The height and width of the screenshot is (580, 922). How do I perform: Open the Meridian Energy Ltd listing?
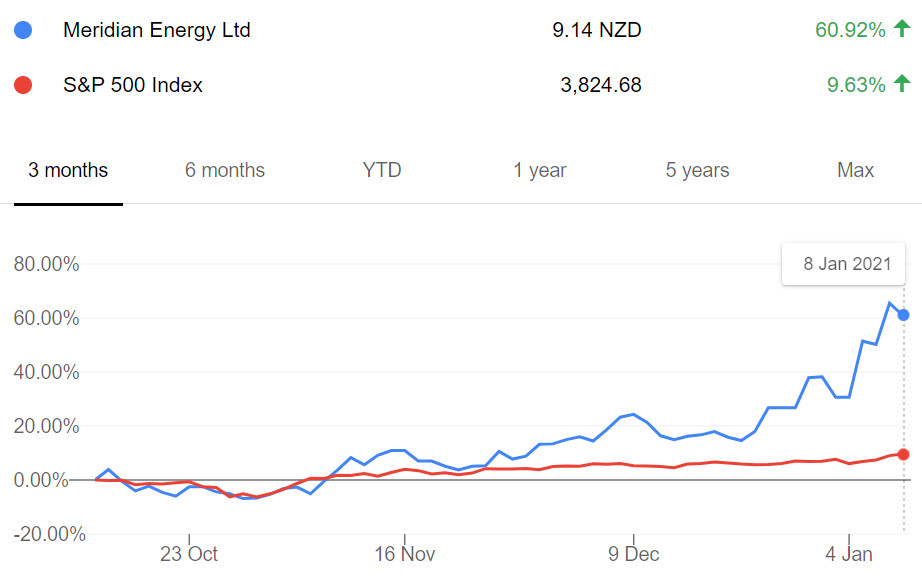(x=155, y=30)
